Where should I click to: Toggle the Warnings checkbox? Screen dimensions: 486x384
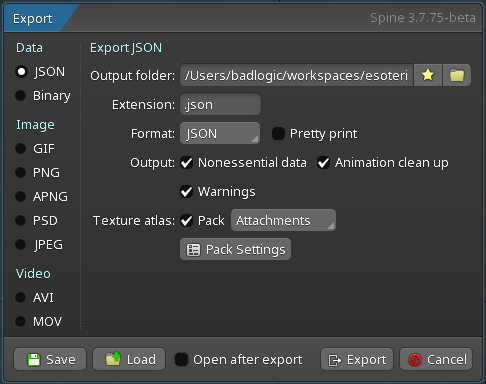tap(187, 192)
